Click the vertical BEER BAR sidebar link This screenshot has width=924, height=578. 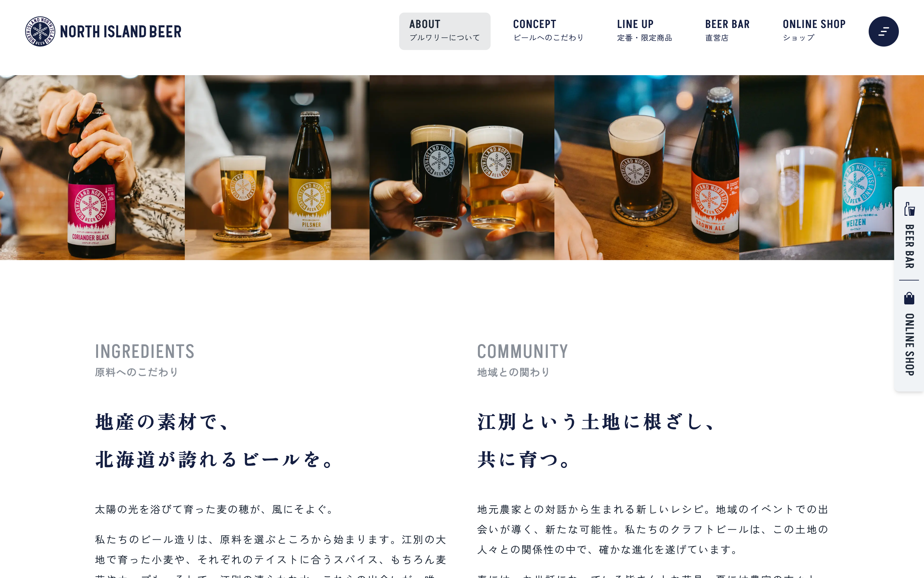tap(909, 246)
